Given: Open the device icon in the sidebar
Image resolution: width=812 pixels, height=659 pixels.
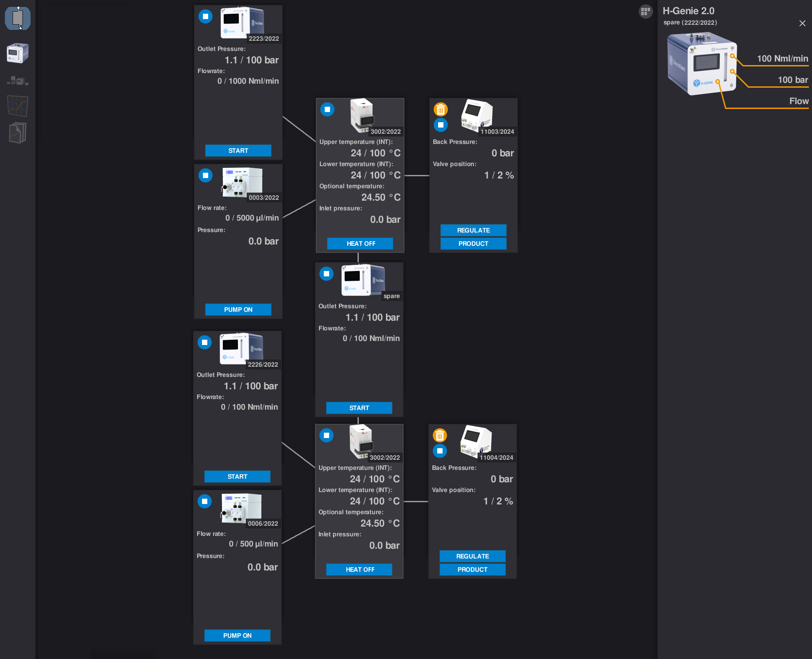Looking at the screenshot, I should 18,53.
